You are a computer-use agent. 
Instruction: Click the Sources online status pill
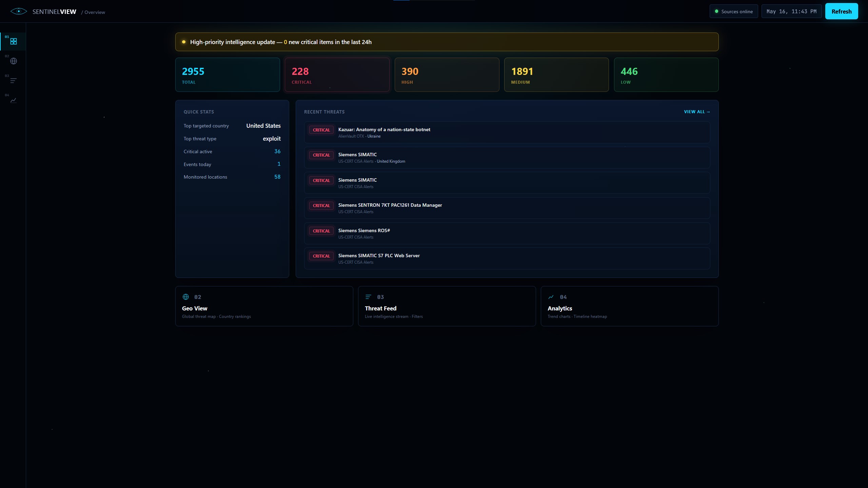pos(734,11)
